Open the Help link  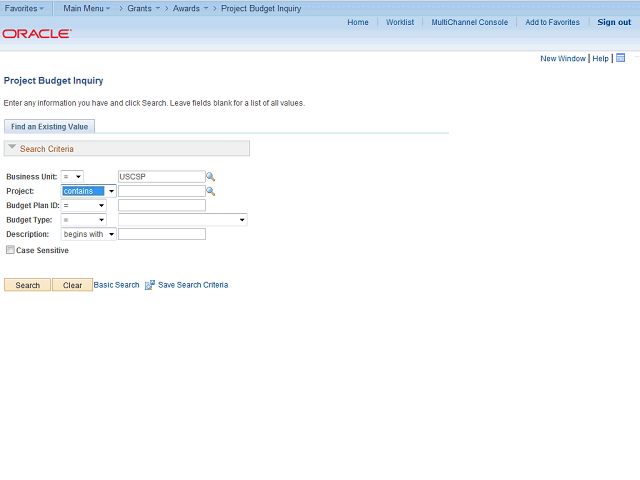600,58
